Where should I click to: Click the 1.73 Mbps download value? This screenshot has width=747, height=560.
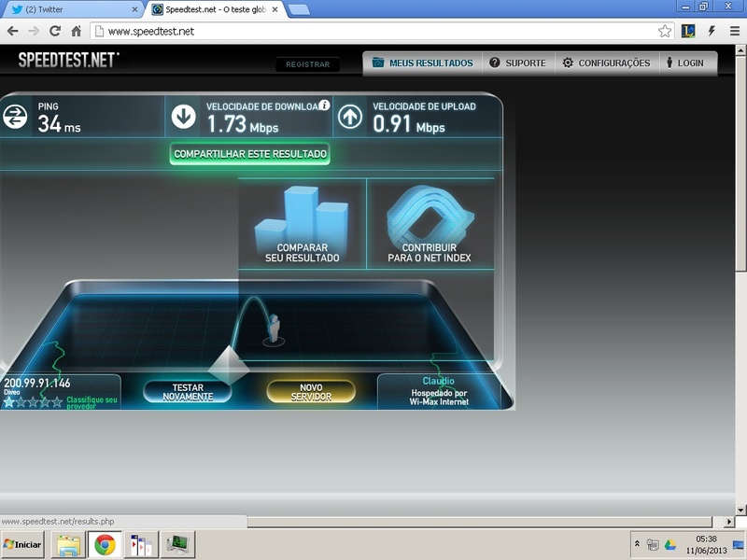(243, 124)
